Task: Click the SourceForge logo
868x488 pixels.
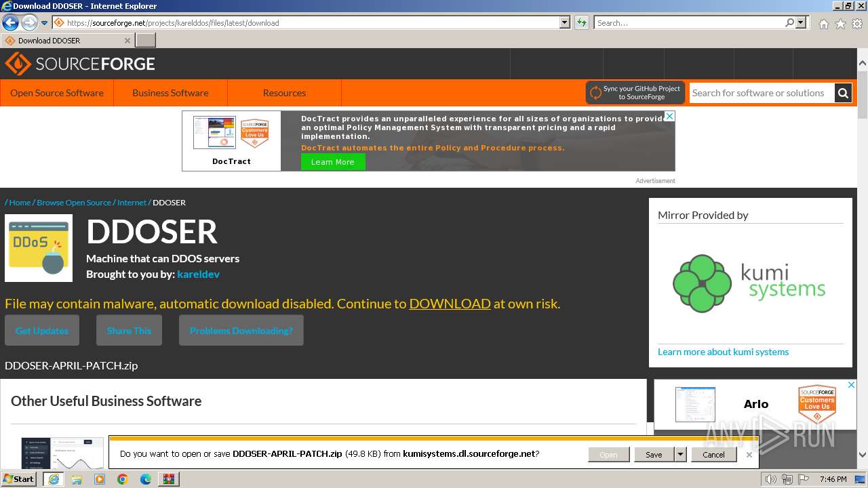Action: click(80, 64)
